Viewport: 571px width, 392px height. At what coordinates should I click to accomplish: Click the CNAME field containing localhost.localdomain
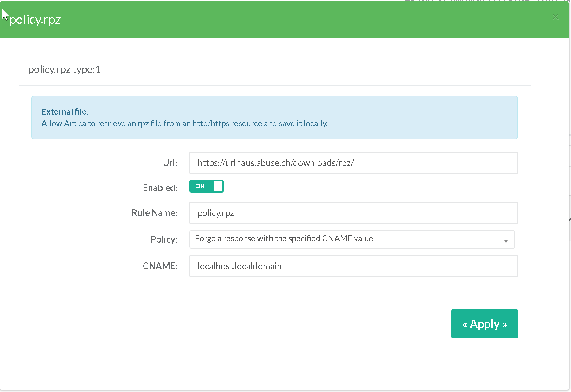click(353, 266)
